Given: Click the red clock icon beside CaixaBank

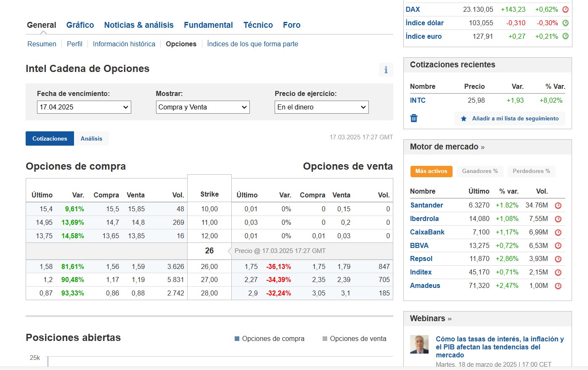Looking at the screenshot, I should [558, 232].
